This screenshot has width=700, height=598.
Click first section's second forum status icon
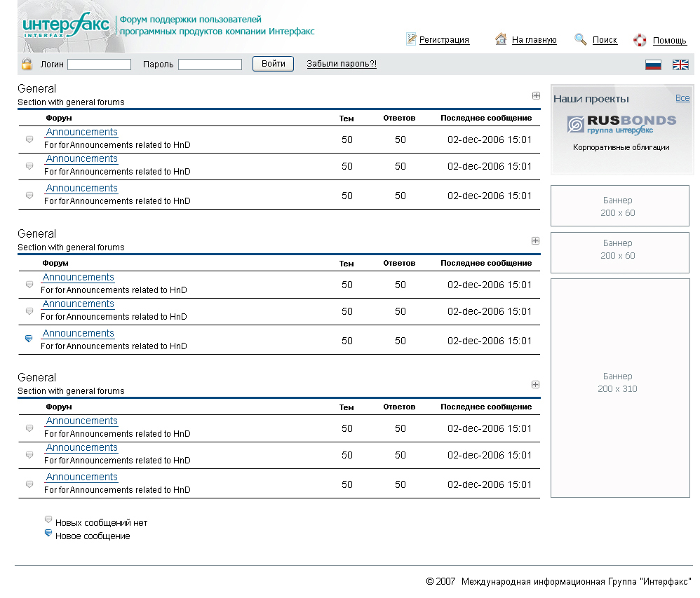(29, 166)
